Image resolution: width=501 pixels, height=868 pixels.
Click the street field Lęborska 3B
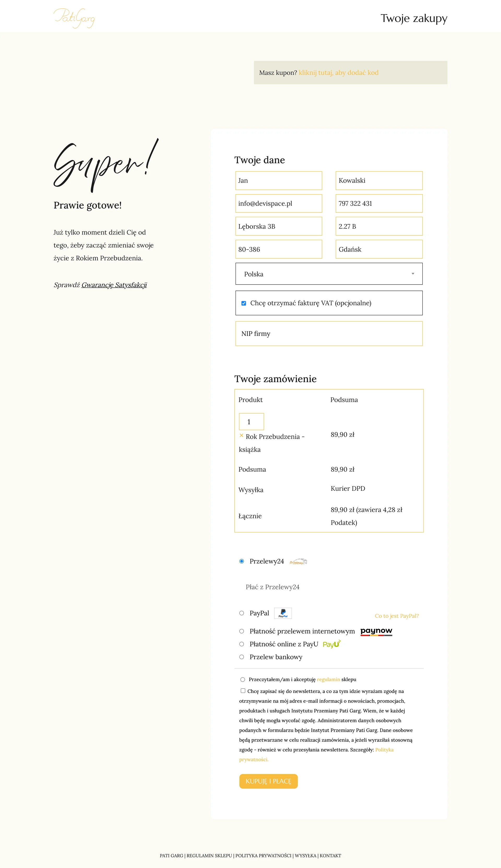(279, 226)
